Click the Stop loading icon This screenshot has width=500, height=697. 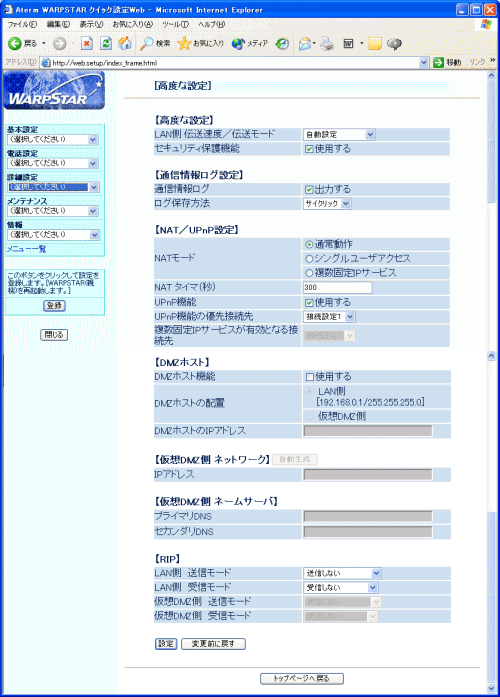pos(87,43)
